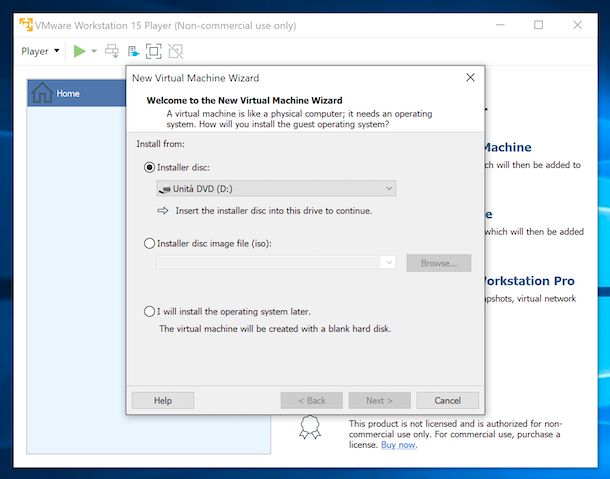Screen dimensions: 610x479
Task: Click the VMware Workstation logo in title bar
Action: 26,25
